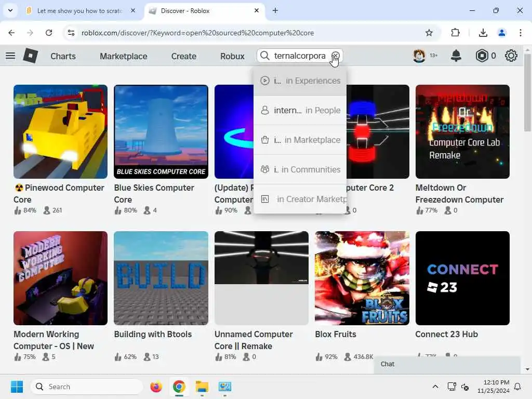Open Modern Working Computer thumbnail

coord(60,278)
